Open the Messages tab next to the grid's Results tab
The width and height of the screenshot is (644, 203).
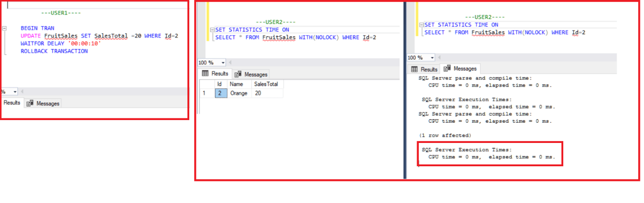251,74
